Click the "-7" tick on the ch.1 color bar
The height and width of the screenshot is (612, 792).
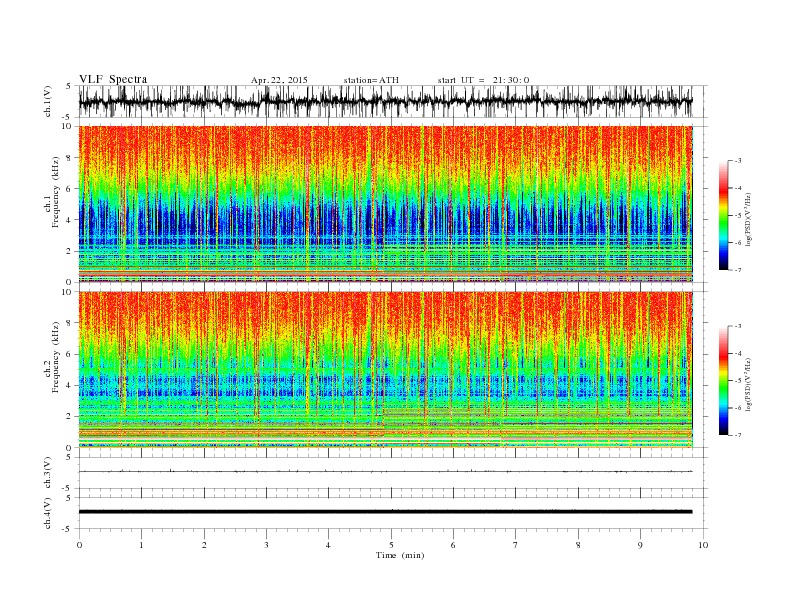(x=737, y=270)
